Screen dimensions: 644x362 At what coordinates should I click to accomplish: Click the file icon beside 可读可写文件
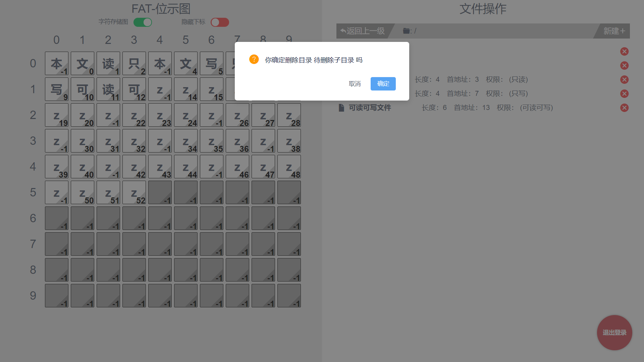[341, 108]
